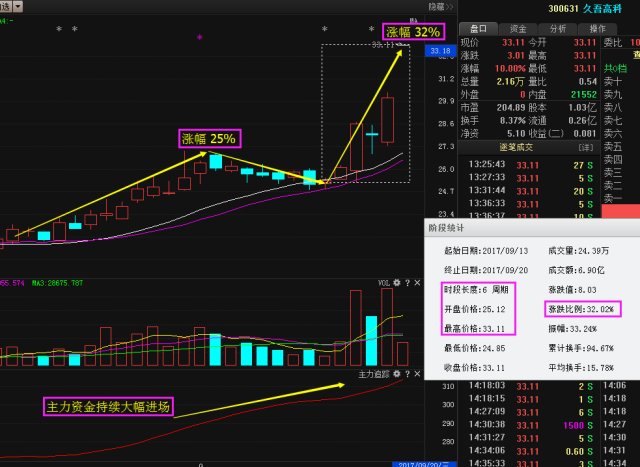Viewport: 640px width, 467px height.
Task: Open the dropdown arrow beside 选 at top-left
Action: (18, 6)
